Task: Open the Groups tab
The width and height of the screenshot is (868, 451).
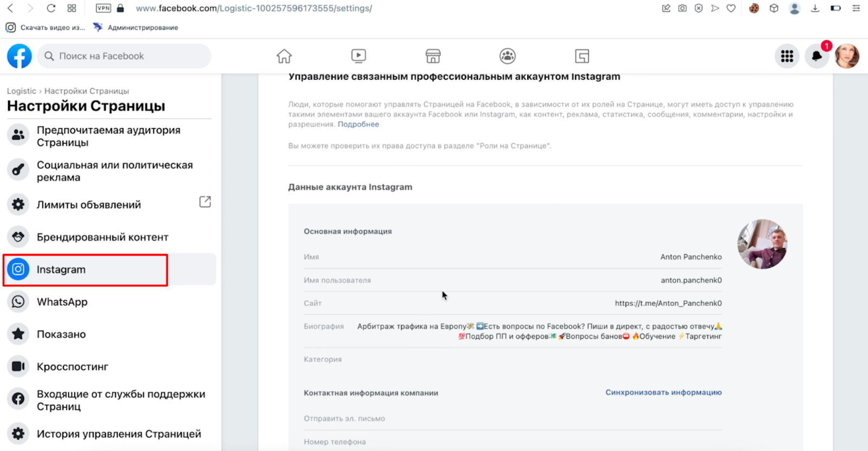Action: (x=508, y=56)
